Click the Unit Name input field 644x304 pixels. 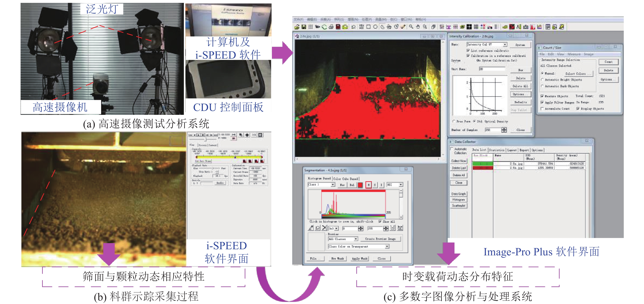pyautogui.click(x=492, y=69)
